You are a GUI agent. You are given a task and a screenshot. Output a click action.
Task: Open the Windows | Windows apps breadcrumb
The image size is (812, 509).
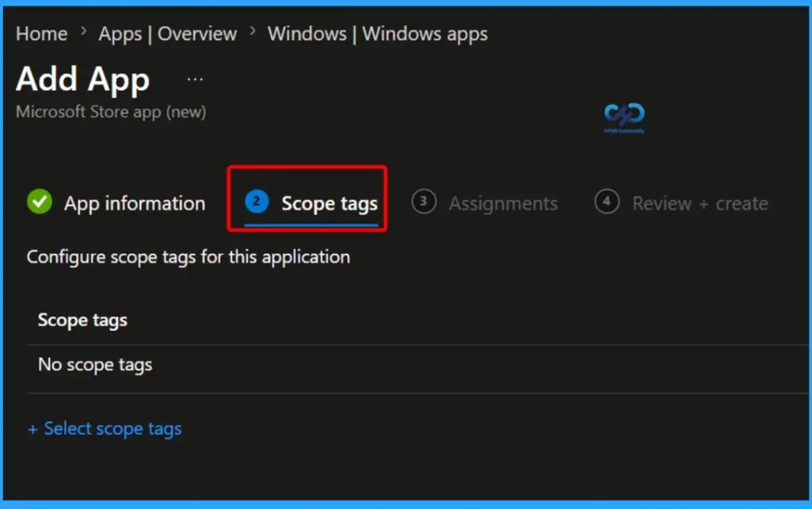(x=377, y=34)
